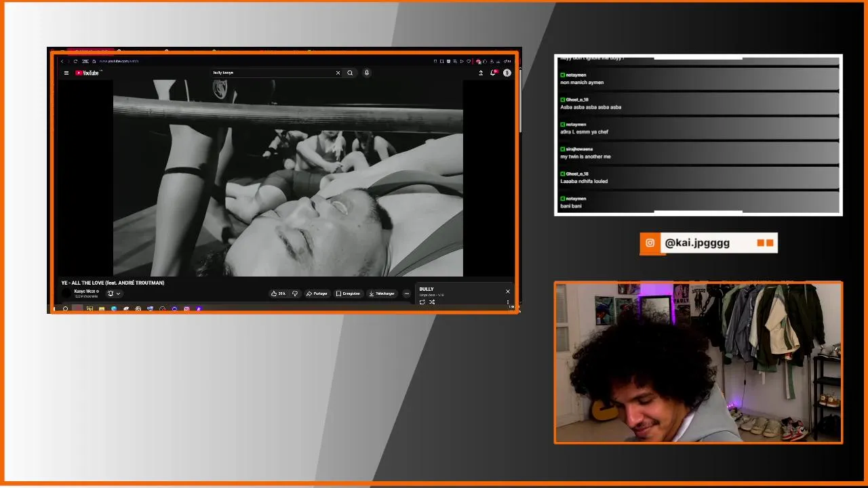Open File Explorer folder icon in taskbar
868x488 pixels.
coord(102,309)
